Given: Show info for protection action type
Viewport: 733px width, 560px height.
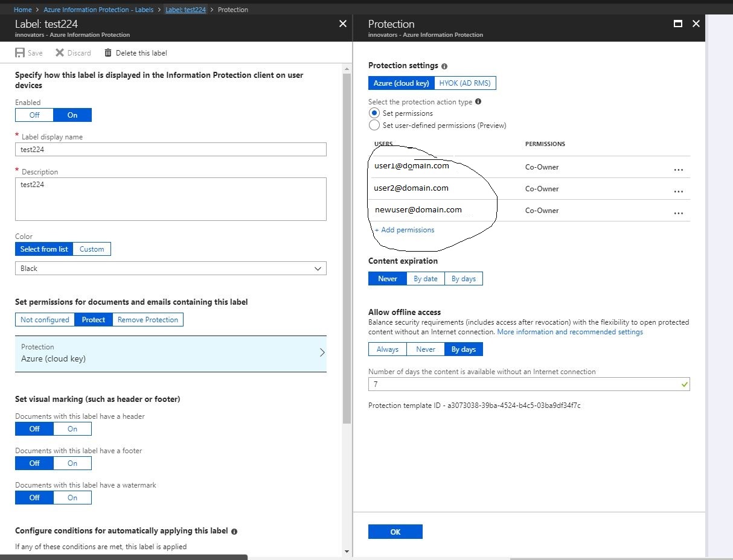Looking at the screenshot, I should click(478, 102).
